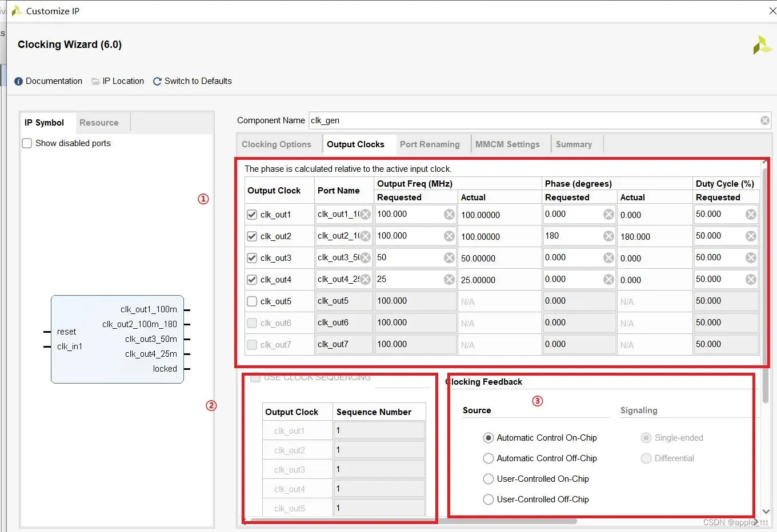
Task: Clear clk_out1 requested phase value
Action: 609,215
